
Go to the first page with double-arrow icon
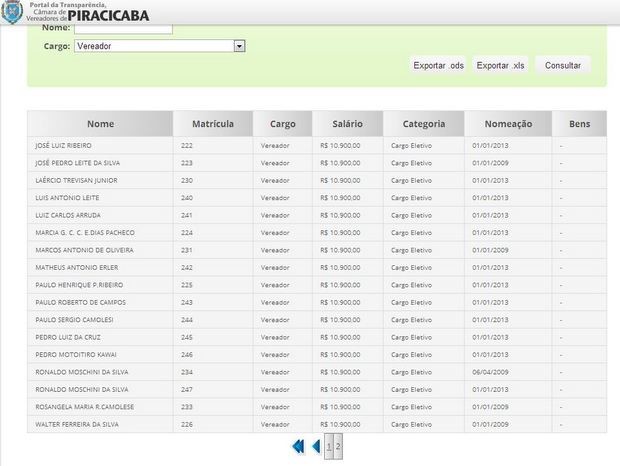click(297, 446)
